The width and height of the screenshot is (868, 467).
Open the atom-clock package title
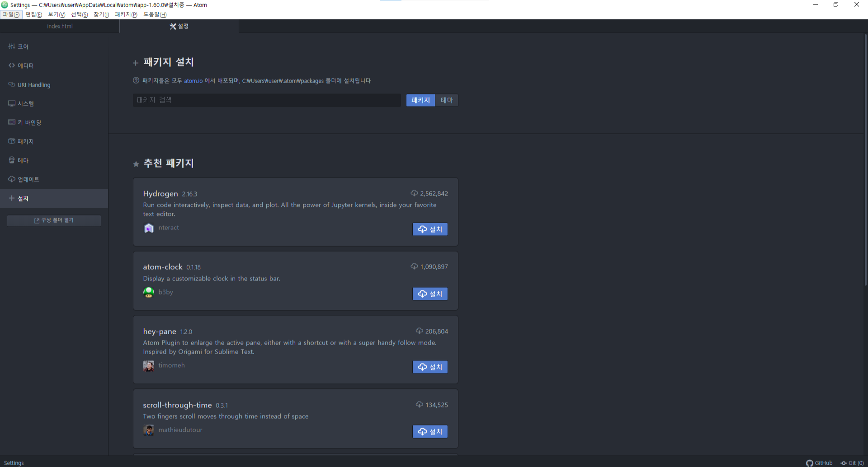point(163,267)
